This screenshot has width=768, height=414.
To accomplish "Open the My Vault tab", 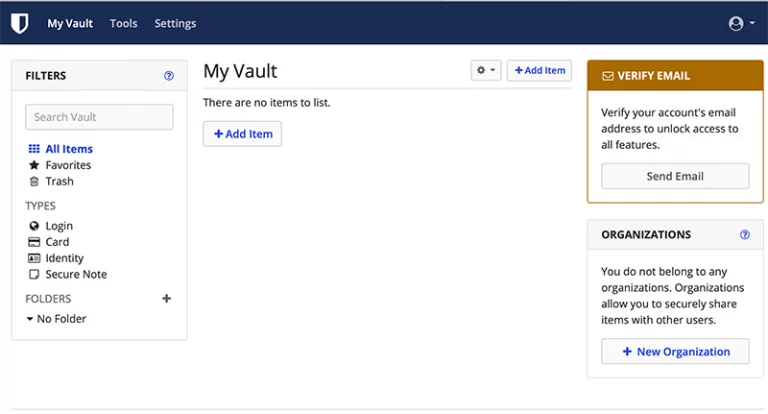I will click(x=70, y=24).
